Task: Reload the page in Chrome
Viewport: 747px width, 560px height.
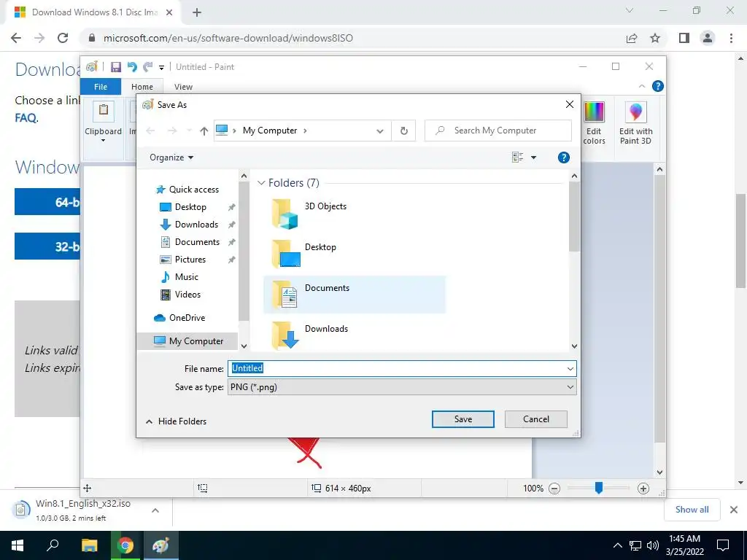Action: click(x=63, y=38)
